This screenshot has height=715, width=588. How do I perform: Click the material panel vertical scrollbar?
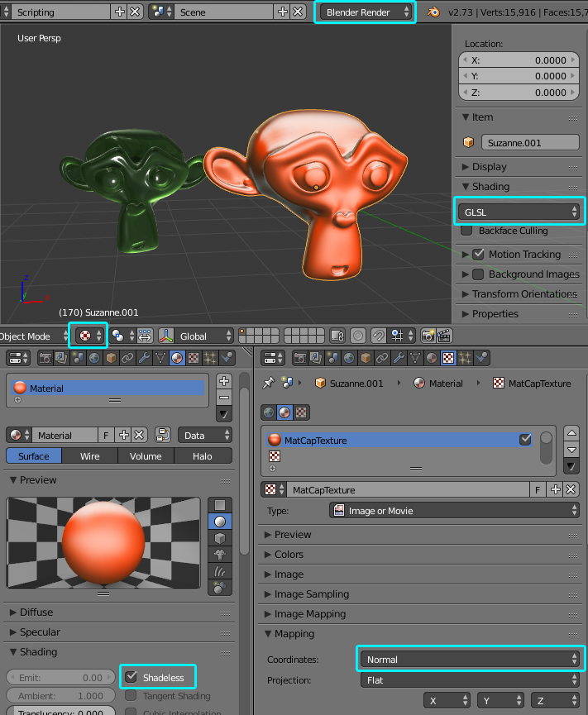245,470
